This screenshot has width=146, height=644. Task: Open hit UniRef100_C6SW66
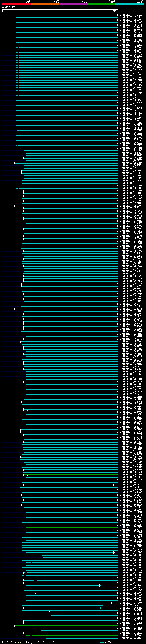[x=131, y=65]
